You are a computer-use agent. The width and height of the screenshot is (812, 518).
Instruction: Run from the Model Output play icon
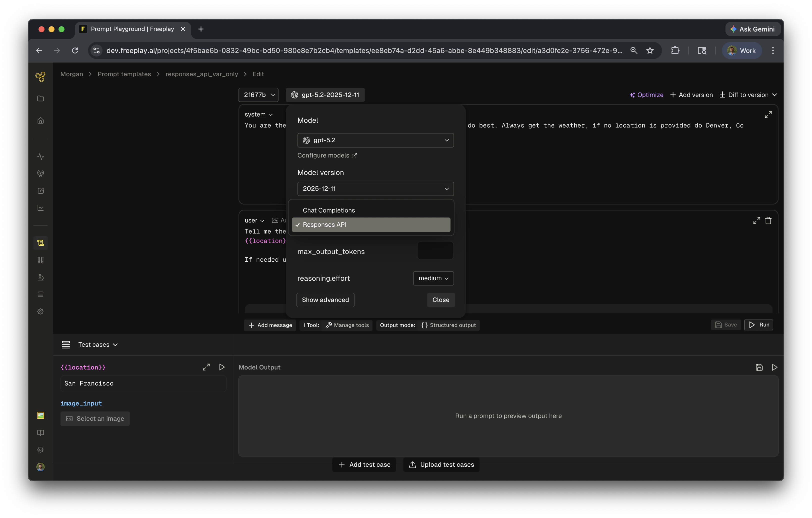775,367
